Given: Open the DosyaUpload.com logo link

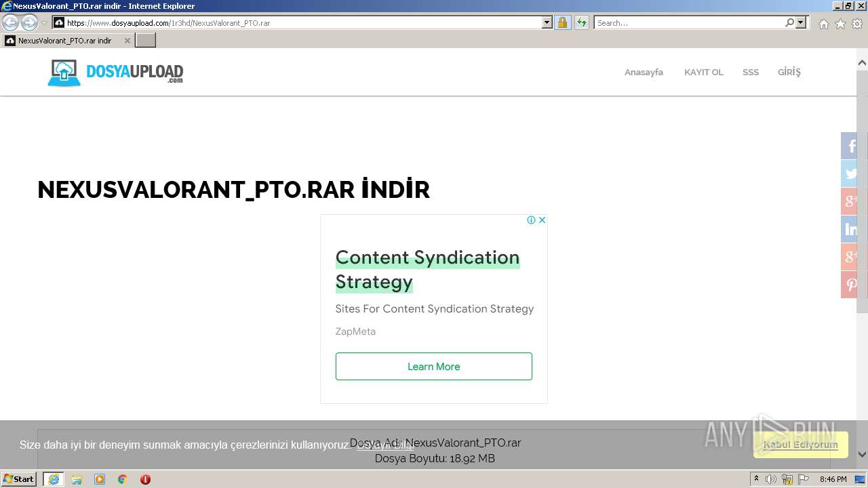Looking at the screenshot, I should (115, 73).
